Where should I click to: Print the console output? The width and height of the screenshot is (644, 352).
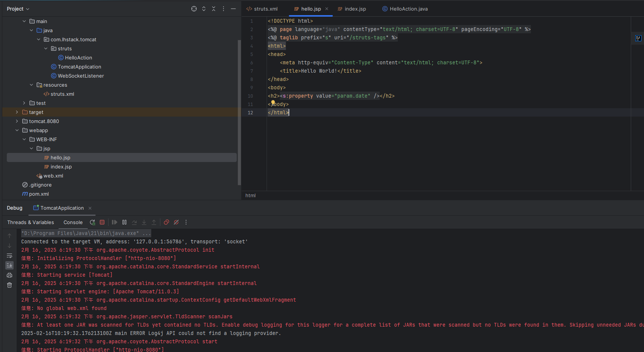coord(9,275)
